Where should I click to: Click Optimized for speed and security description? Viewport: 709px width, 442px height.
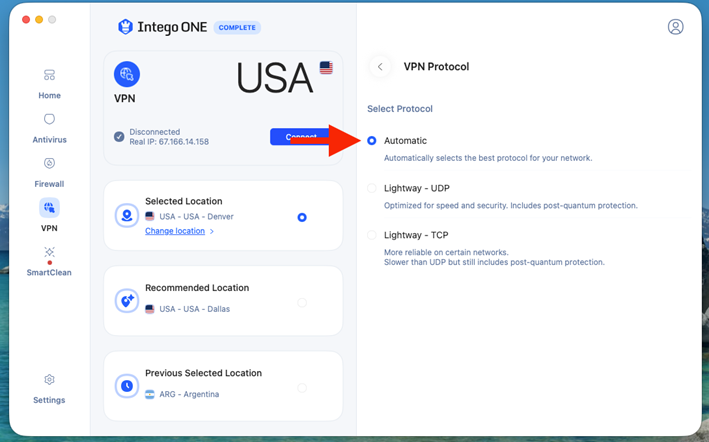tap(510, 206)
